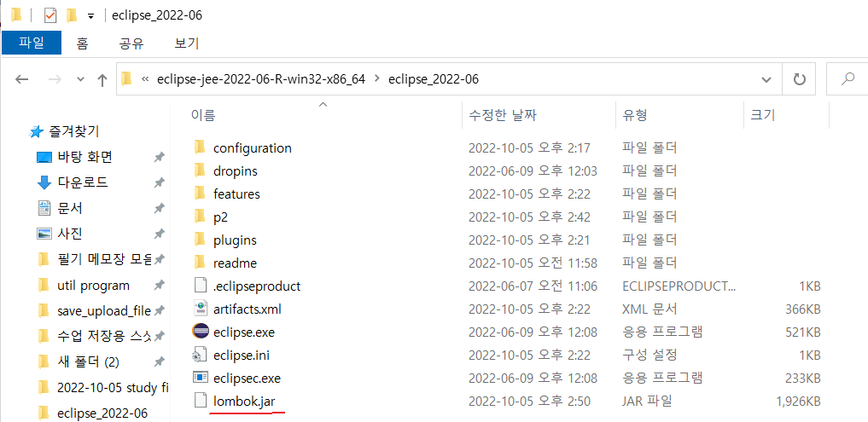The image size is (868, 422).
Task: Select the plugins folder icon
Action: pos(200,240)
